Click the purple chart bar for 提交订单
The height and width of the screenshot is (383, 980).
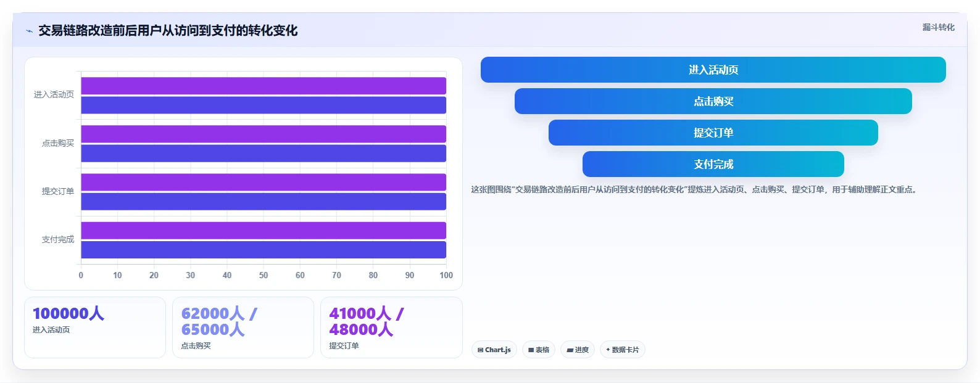click(264, 182)
